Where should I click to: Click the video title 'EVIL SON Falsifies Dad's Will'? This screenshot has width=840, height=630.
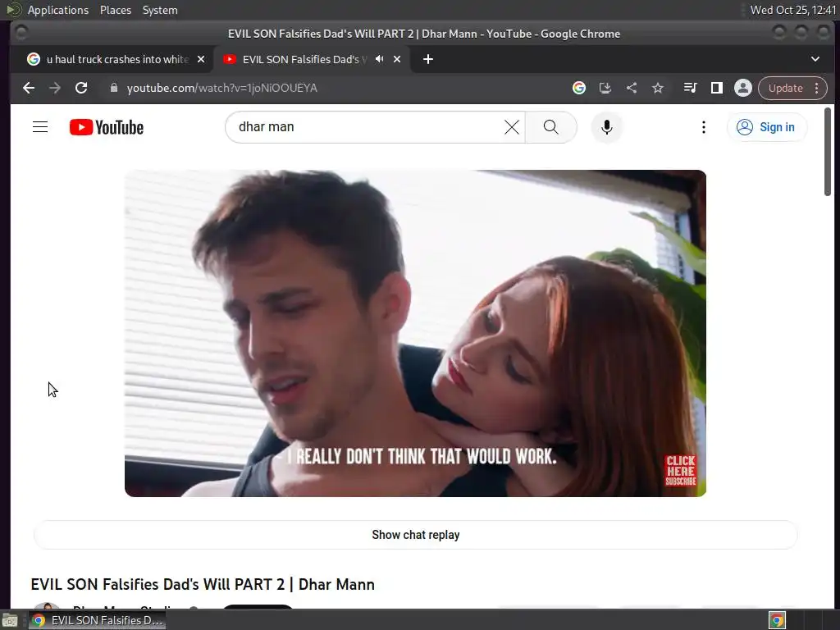[x=203, y=584]
